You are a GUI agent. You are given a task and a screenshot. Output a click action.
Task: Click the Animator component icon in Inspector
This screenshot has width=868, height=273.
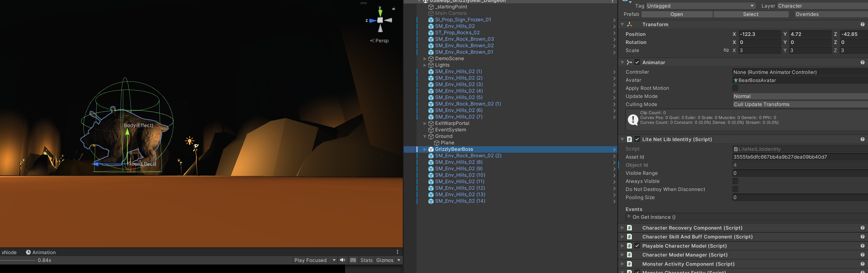(x=629, y=62)
